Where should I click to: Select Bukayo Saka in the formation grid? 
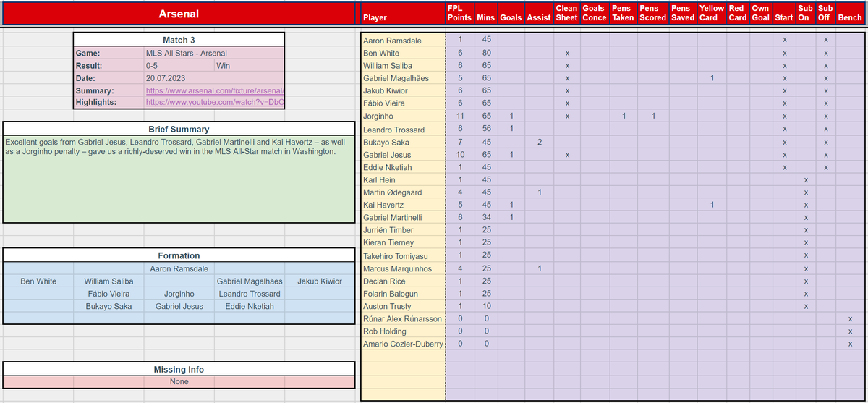109,306
